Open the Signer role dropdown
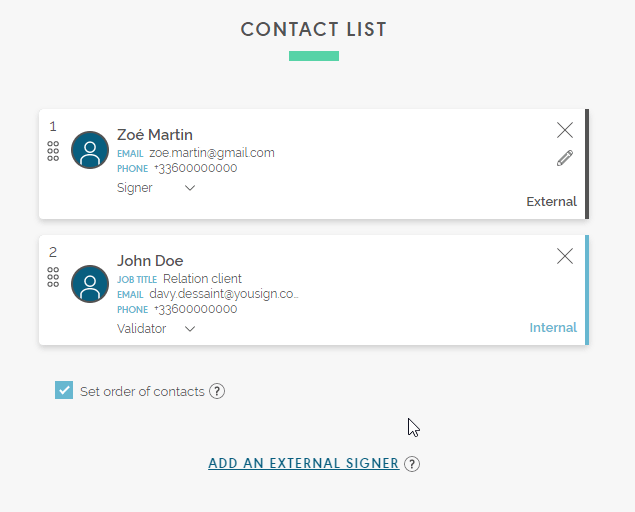 156,188
